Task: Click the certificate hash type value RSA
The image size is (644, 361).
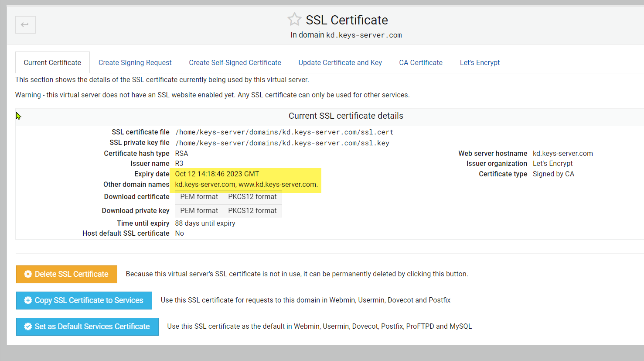Action: click(x=181, y=154)
